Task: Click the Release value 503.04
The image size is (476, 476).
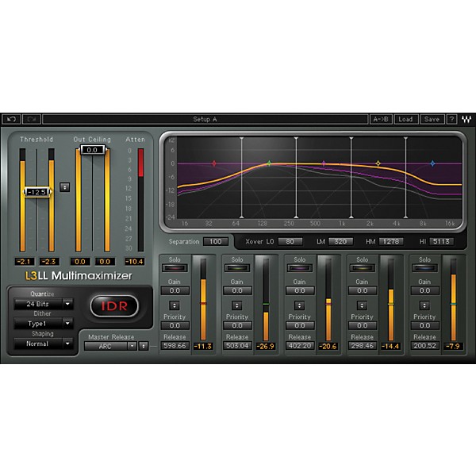Action: pos(237,345)
